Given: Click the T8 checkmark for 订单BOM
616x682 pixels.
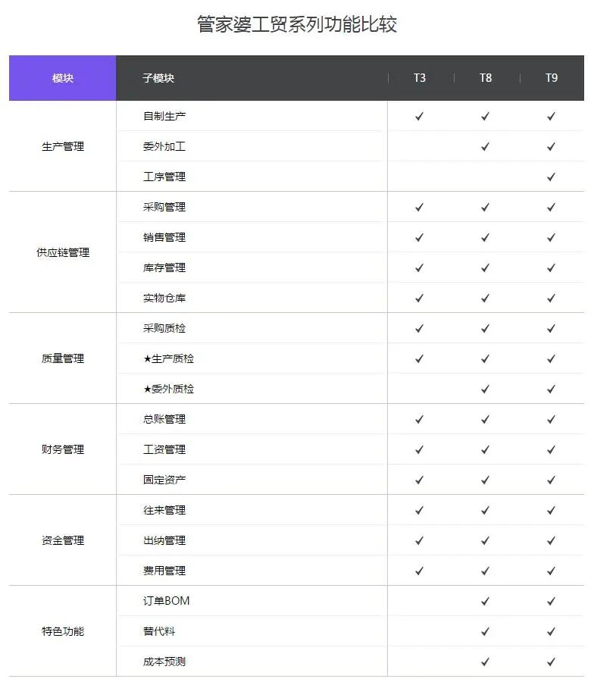Looking at the screenshot, I should click(486, 601).
